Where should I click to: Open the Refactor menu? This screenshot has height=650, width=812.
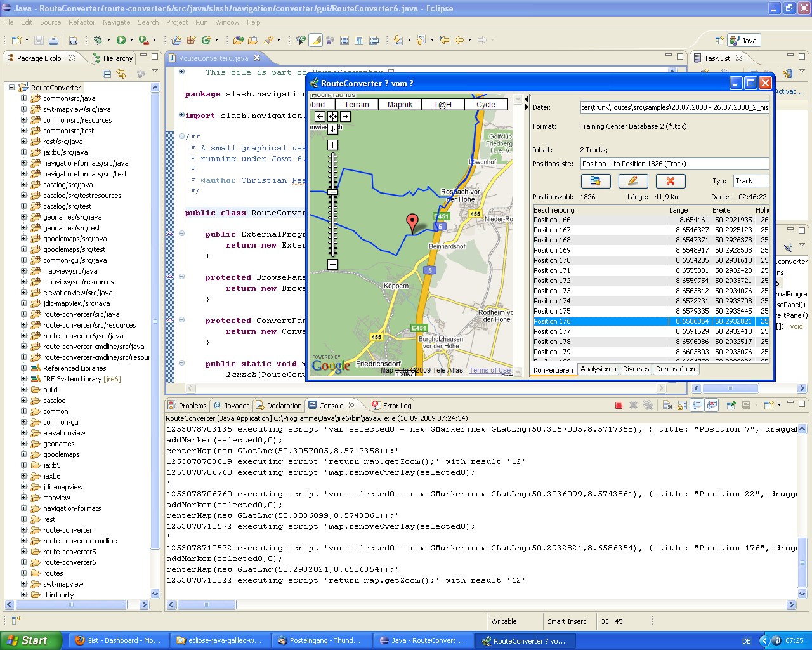pyautogui.click(x=81, y=22)
